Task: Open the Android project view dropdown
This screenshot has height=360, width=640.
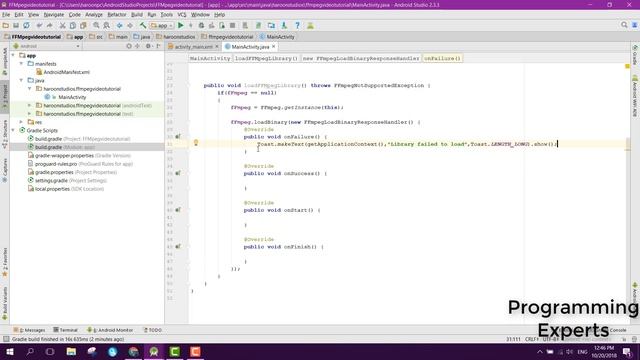Action: (x=47, y=46)
